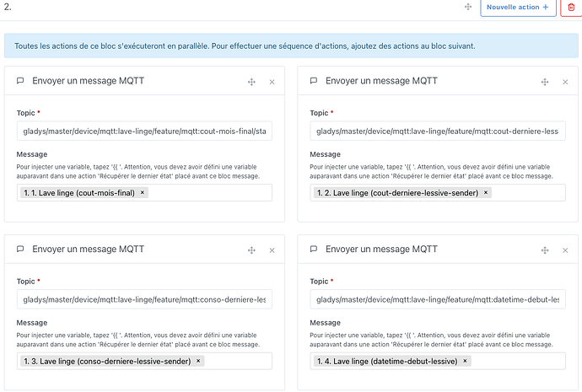Remove the conso-derniere-lessive MQTT action card

272,250
